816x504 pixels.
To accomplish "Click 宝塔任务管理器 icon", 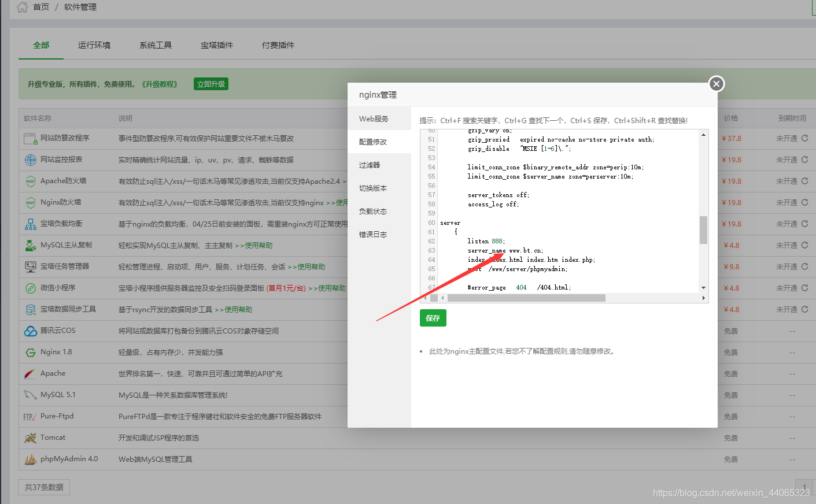I will [30, 267].
